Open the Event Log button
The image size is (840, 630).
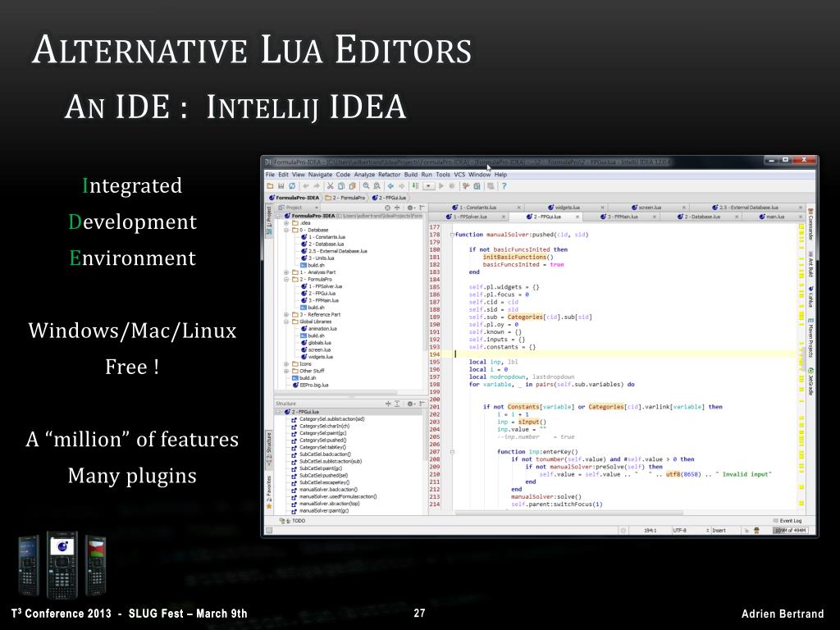tap(787, 521)
